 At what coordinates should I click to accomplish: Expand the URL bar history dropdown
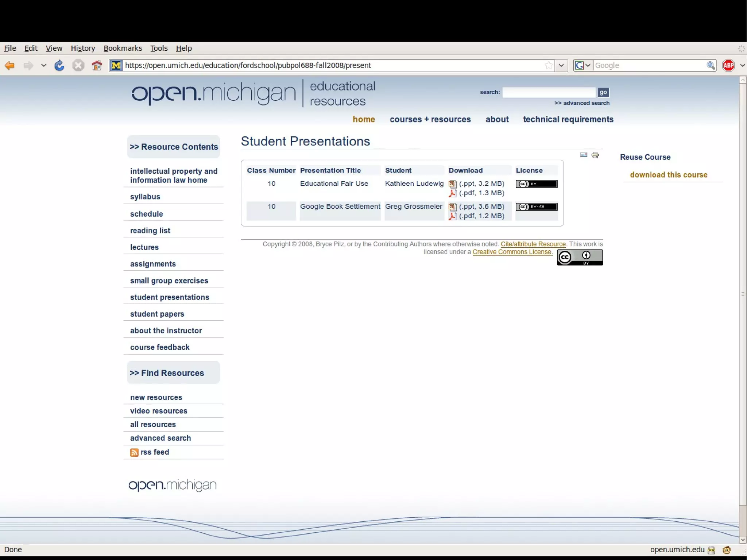[x=561, y=66]
